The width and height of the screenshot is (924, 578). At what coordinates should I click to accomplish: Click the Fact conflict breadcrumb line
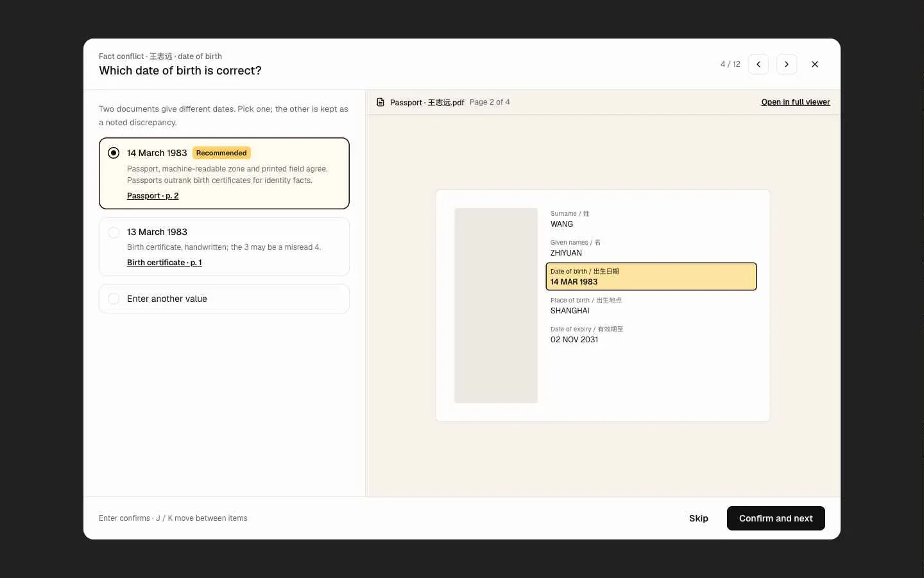(x=160, y=57)
